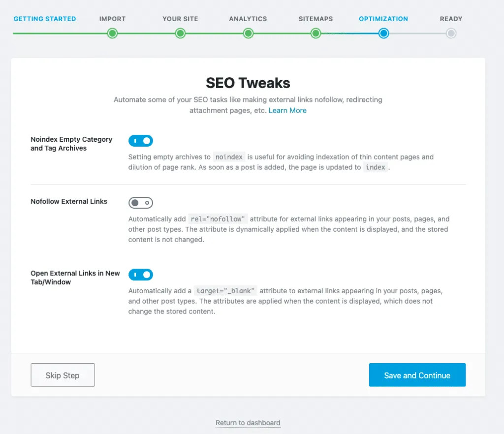Open the Learn More link
504x434 pixels.
pyautogui.click(x=287, y=110)
